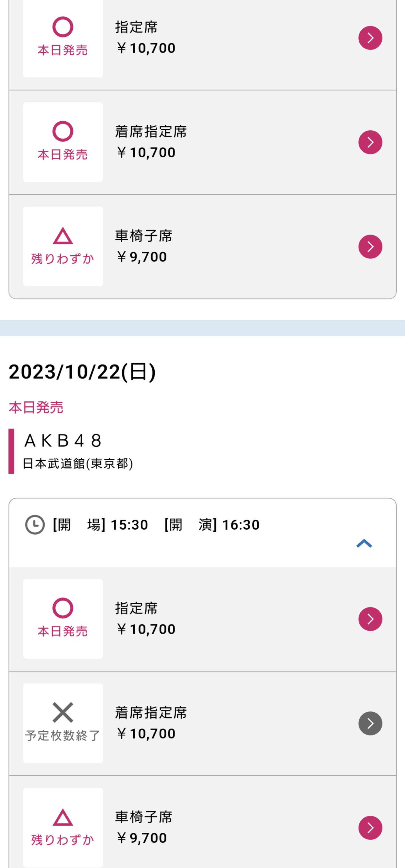Tap the grey arrow for sold-out 着席指定席
405x868 pixels.
370,724
